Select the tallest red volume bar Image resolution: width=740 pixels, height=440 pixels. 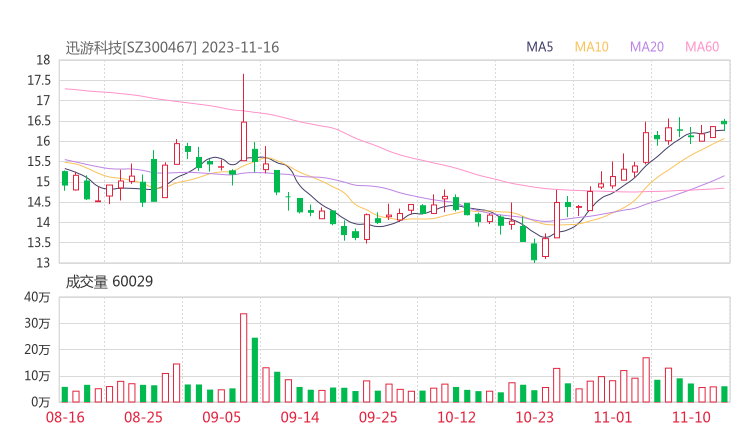point(243,357)
